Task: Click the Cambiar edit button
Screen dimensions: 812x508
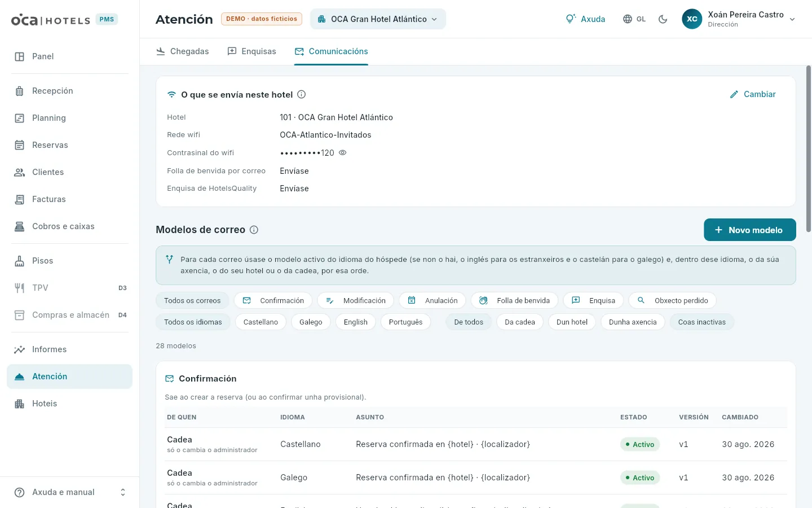Action: click(753, 94)
